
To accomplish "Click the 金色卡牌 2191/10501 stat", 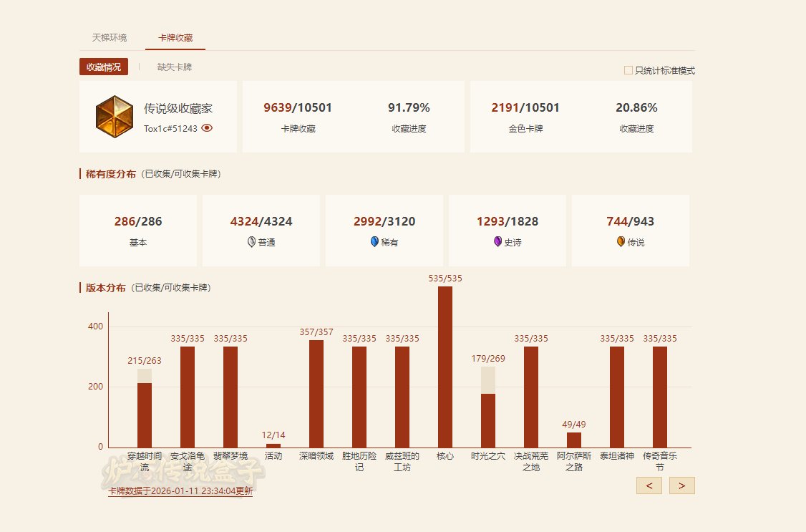I will coord(525,116).
